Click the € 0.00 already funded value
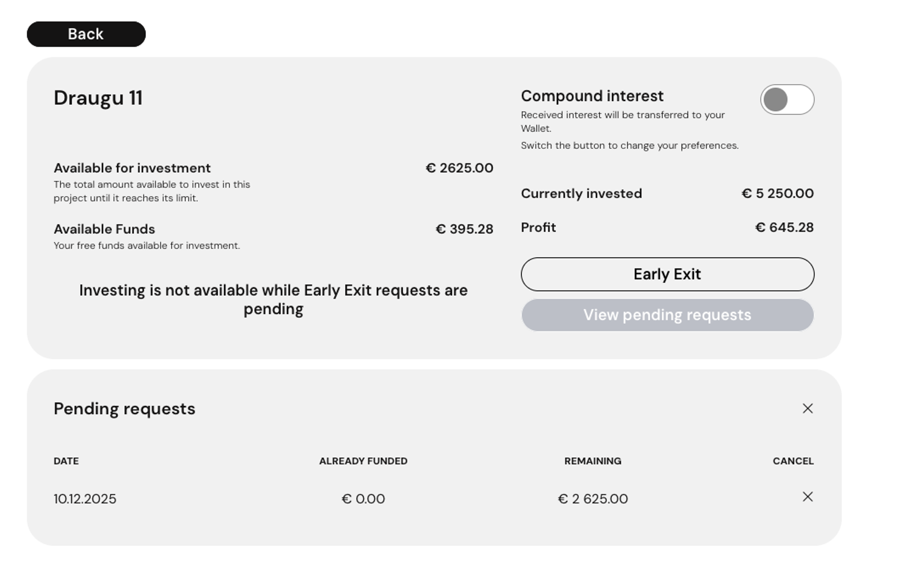 (363, 499)
